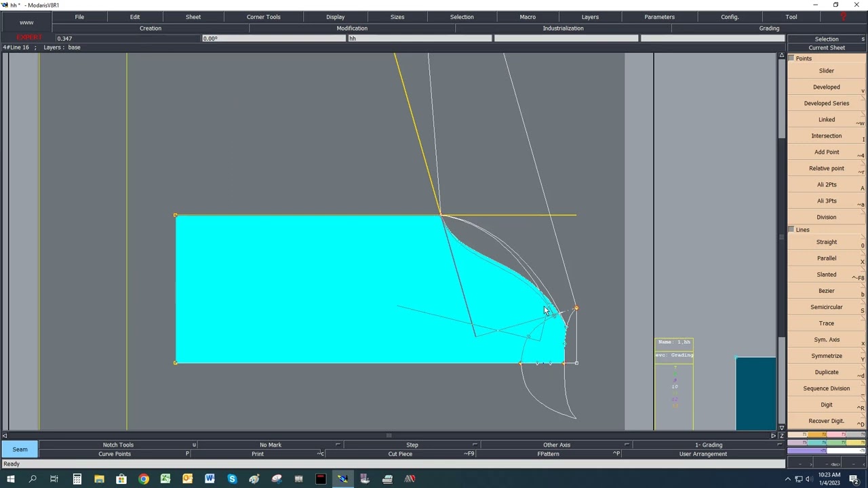Use the Add Point tool
Viewport: 868px width, 488px height.
(826, 152)
